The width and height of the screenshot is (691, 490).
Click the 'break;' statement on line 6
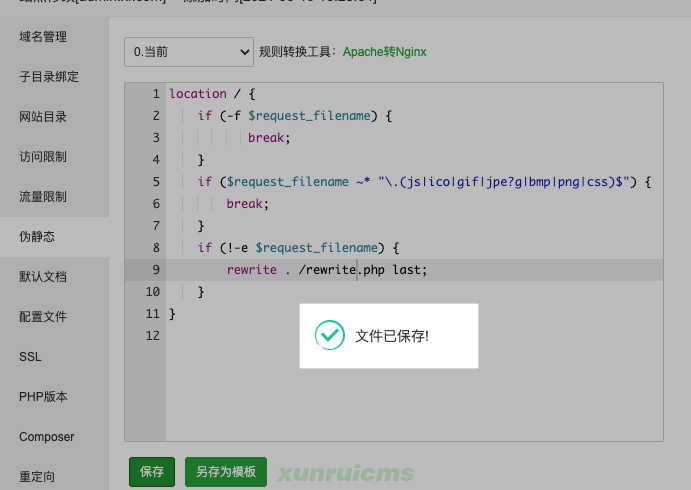(x=247, y=204)
